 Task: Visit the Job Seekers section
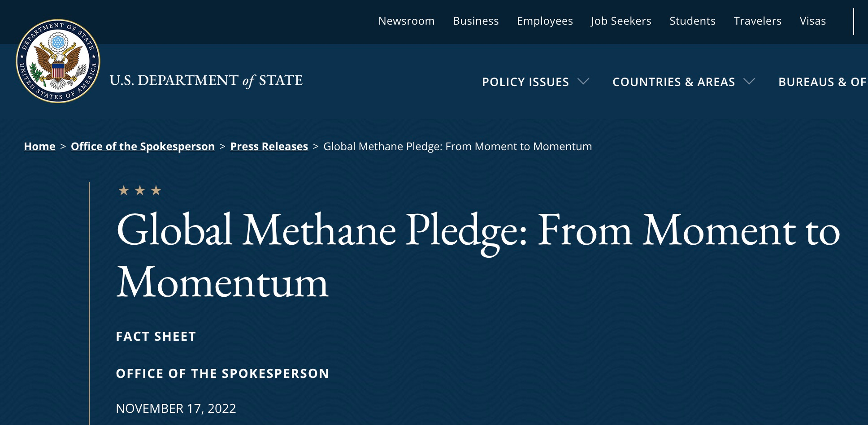pyautogui.click(x=621, y=21)
